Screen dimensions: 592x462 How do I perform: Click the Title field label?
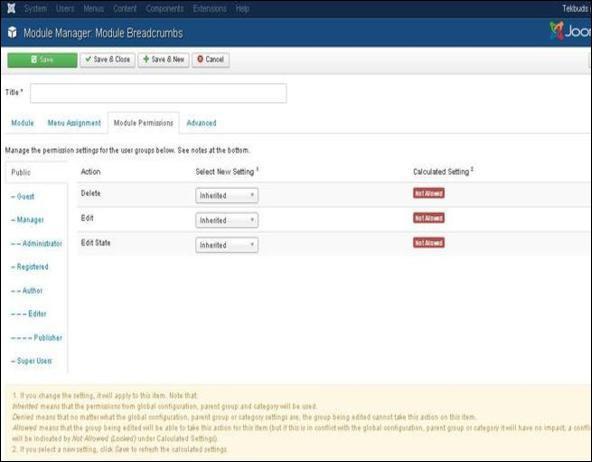click(14, 92)
